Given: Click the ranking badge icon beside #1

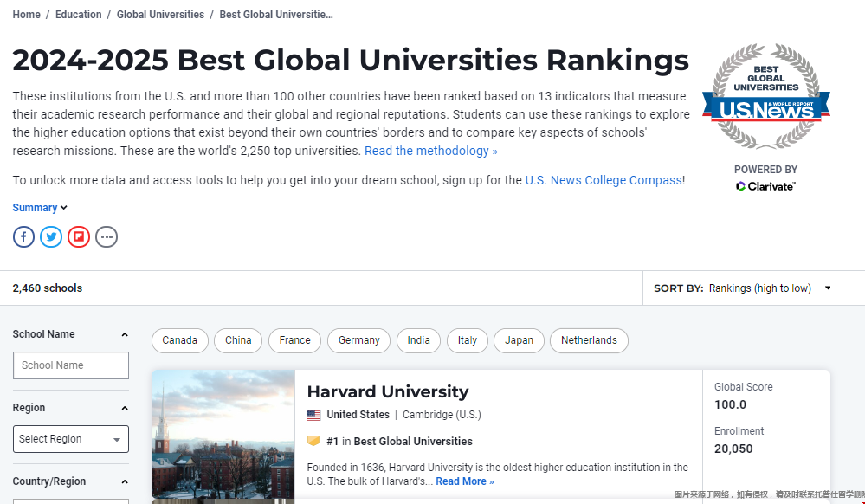Looking at the screenshot, I should point(313,441).
